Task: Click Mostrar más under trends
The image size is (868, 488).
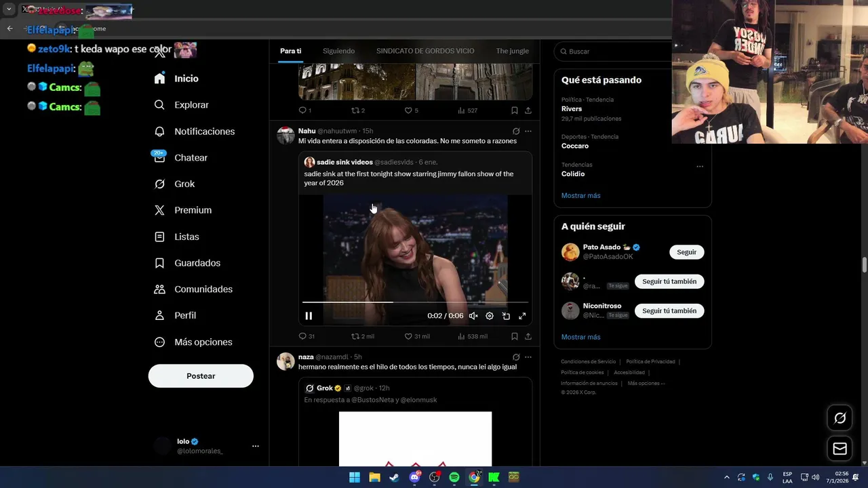Action: pyautogui.click(x=580, y=196)
